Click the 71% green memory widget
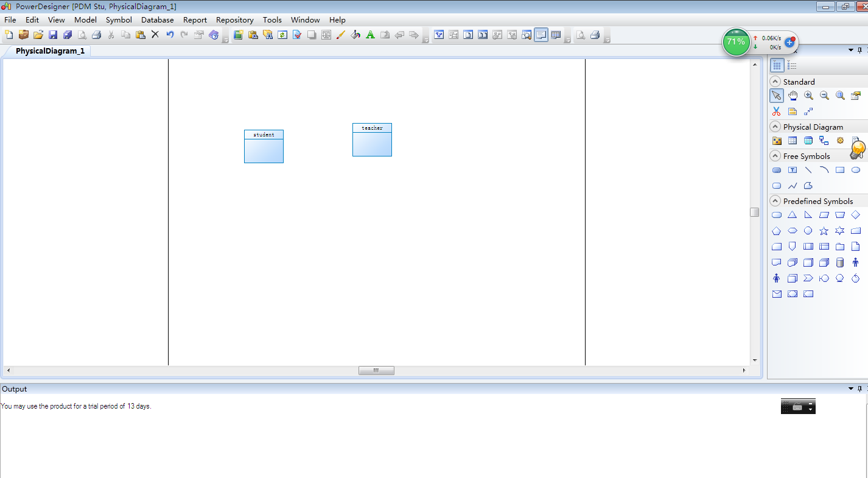The height and width of the screenshot is (478, 868). [x=736, y=42]
